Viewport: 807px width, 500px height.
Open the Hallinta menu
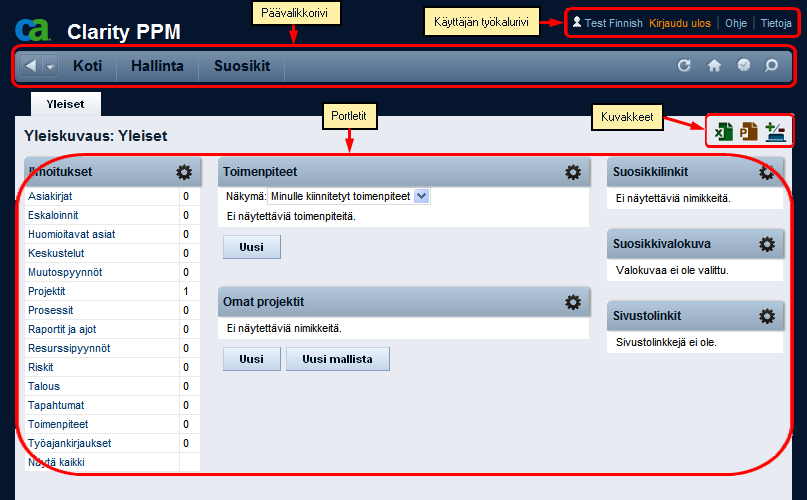pos(157,66)
